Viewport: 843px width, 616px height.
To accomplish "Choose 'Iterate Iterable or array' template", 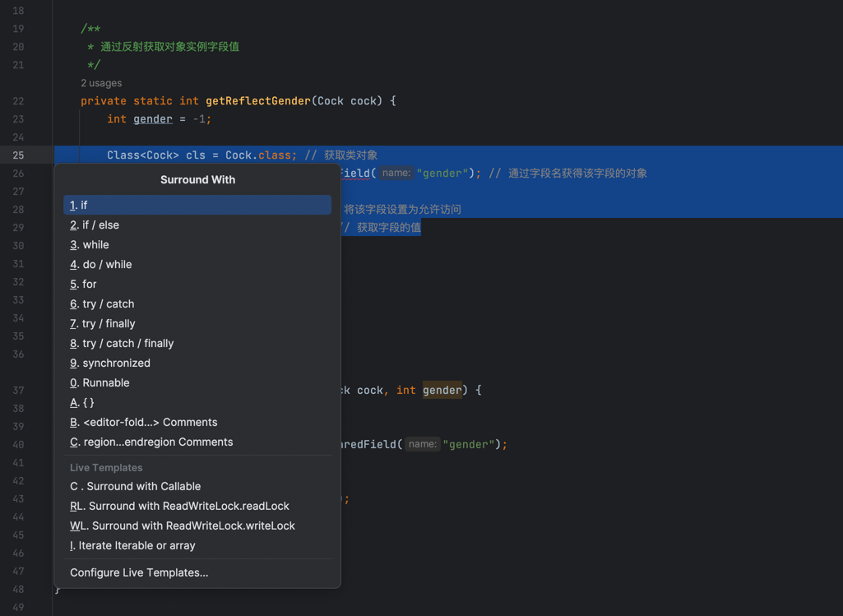I will pos(132,545).
